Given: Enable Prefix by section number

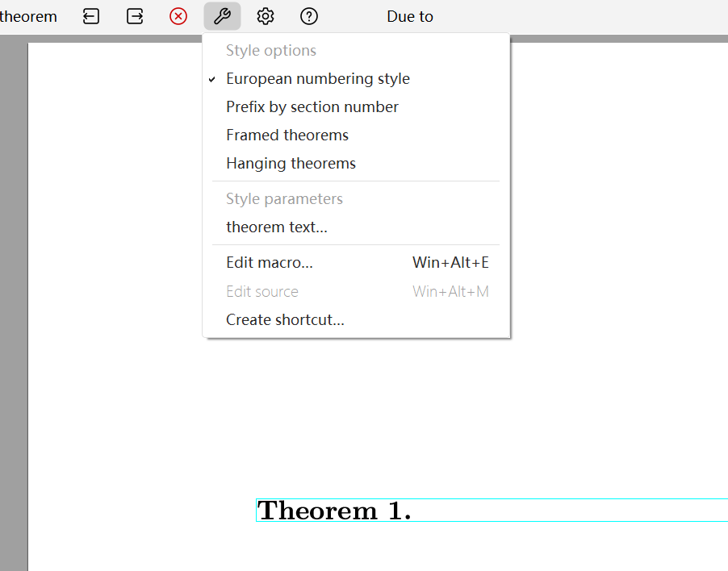Looking at the screenshot, I should 312,107.
